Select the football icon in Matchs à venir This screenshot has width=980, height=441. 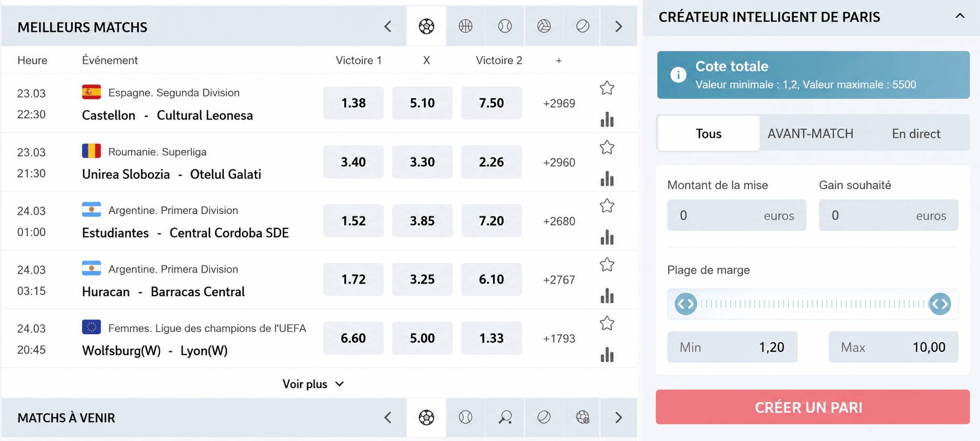pos(427,417)
